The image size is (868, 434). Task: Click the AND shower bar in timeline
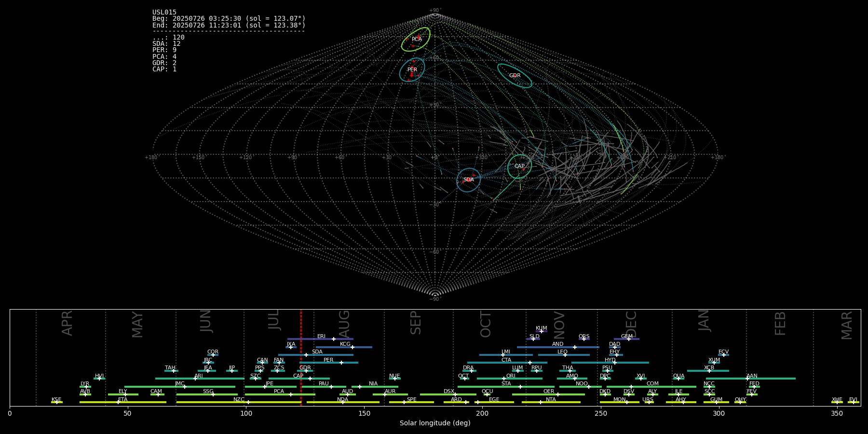[558, 347]
